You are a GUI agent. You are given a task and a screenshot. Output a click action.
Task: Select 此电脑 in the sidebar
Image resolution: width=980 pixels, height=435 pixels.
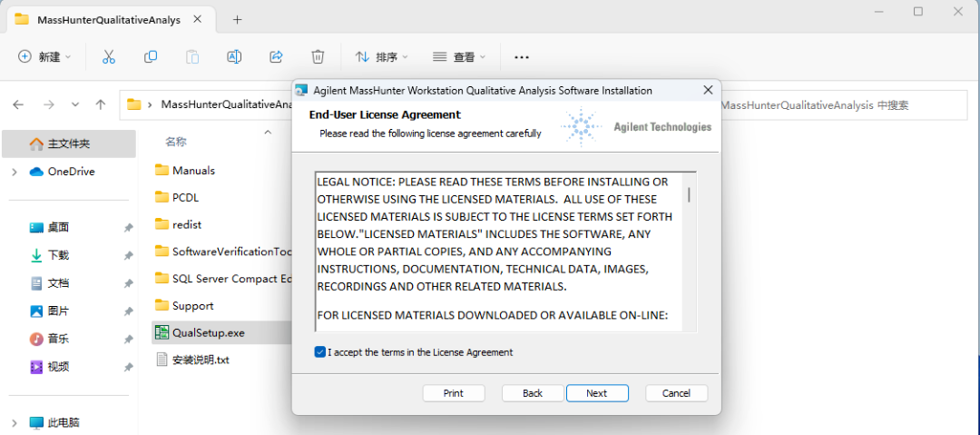(64, 422)
